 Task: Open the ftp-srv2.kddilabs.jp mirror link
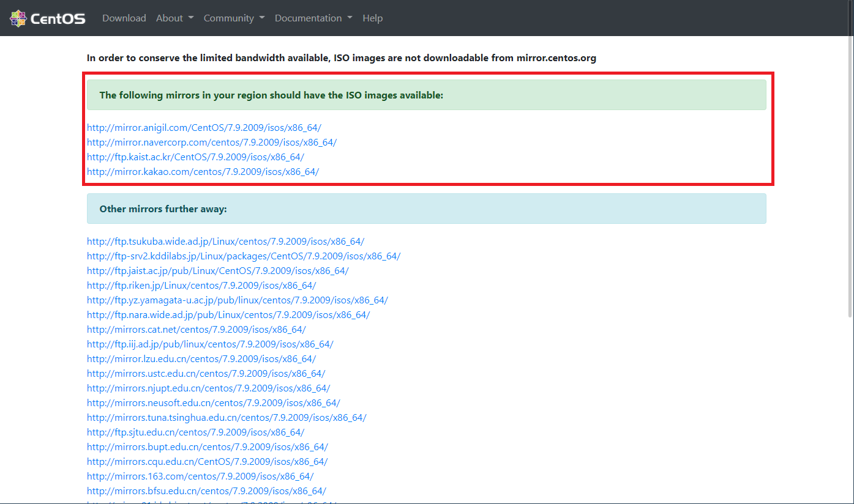[244, 256]
